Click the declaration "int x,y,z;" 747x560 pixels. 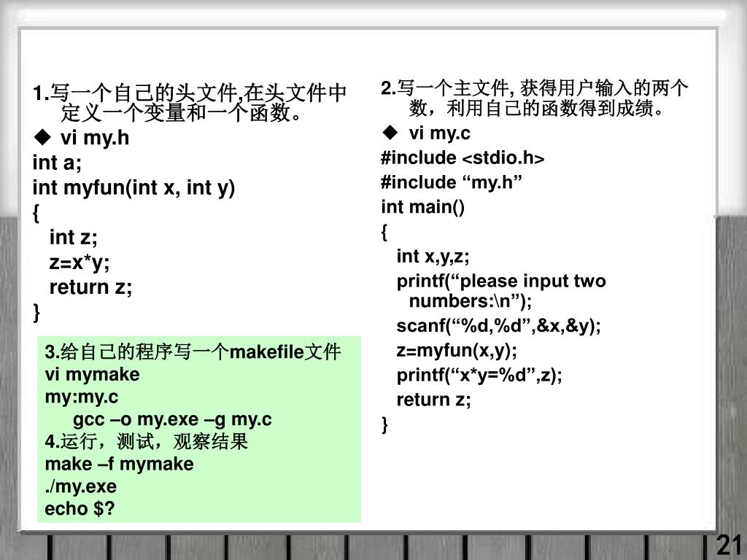coord(433,257)
